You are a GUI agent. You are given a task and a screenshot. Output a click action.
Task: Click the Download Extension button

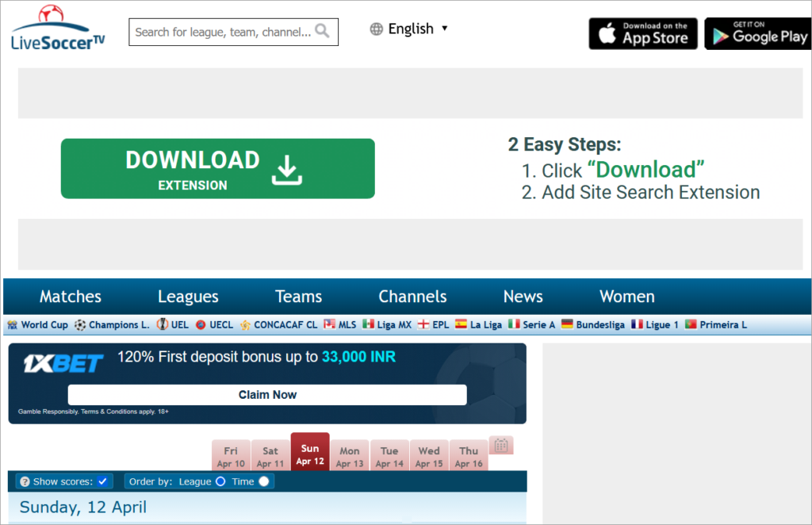coord(217,168)
